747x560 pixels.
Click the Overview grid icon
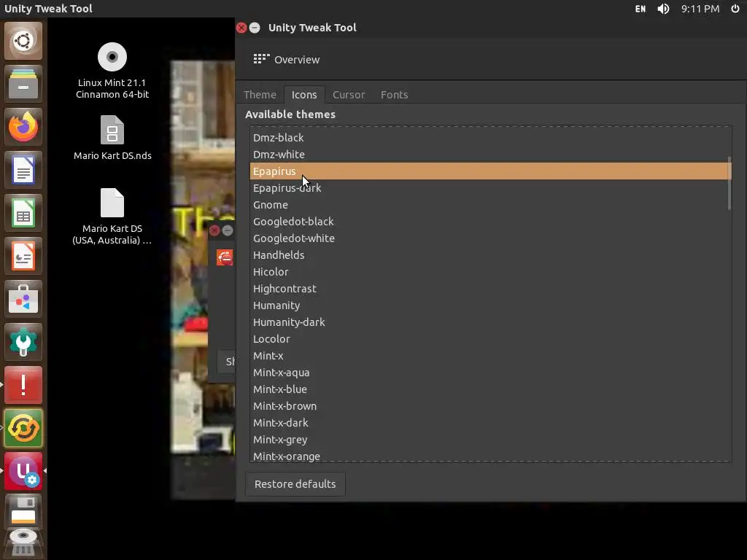click(x=261, y=59)
